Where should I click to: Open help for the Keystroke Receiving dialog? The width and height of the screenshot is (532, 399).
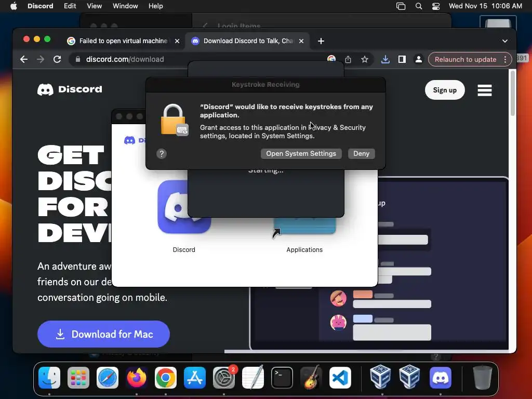(x=162, y=154)
